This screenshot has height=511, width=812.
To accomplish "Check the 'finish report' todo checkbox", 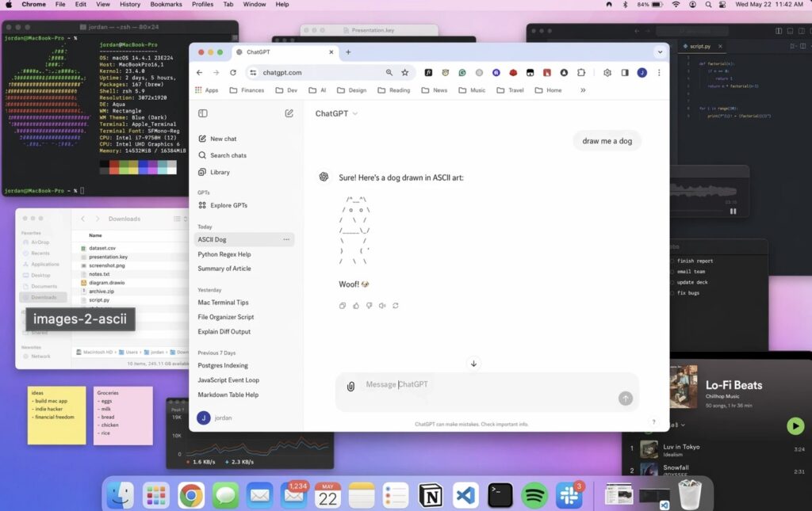I will [x=672, y=261].
